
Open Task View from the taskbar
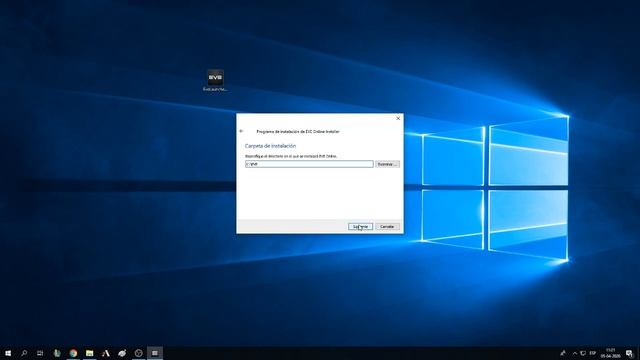40,353
